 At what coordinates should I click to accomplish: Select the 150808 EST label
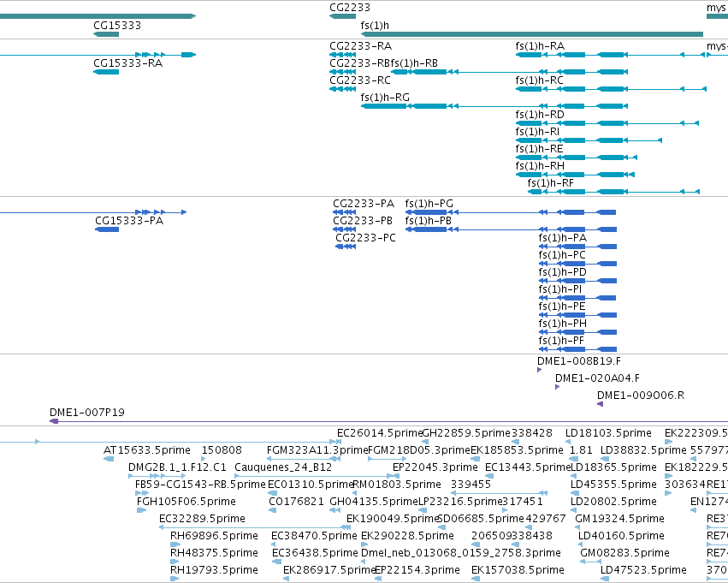pos(222,450)
